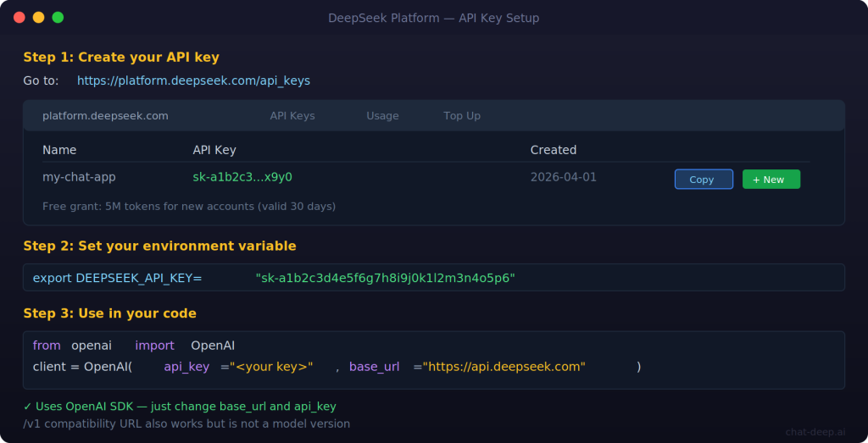The image size is (868, 443).
Task: Create a key with + New button
Action: pos(771,180)
